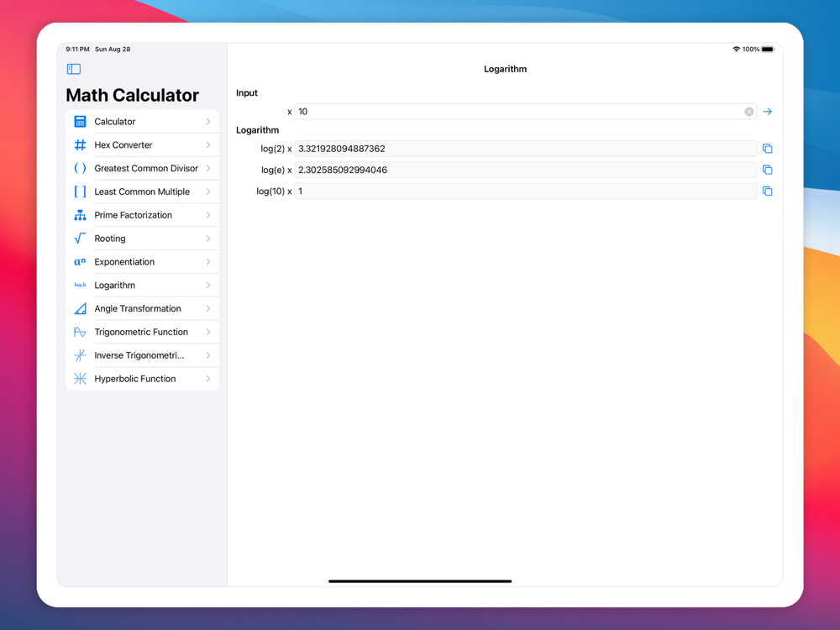This screenshot has height=630, width=840.
Task: Select Least Common Multiple in sidebar
Action: coord(143,192)
